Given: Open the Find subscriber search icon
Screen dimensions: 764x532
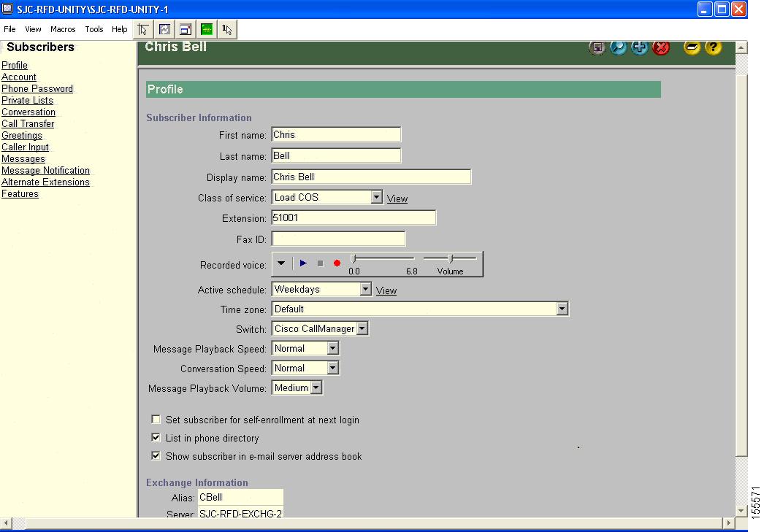Looking at the screenshot, I should (x=618, y=47).
